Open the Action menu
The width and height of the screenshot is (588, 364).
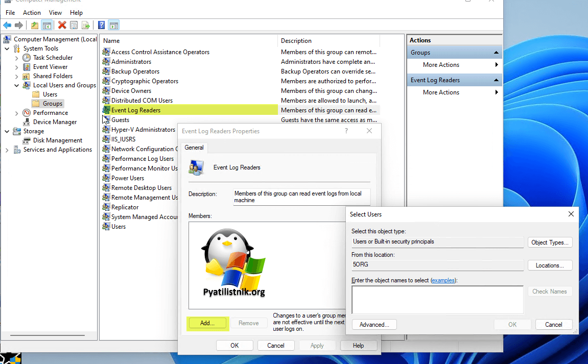(x=32, y=12)
